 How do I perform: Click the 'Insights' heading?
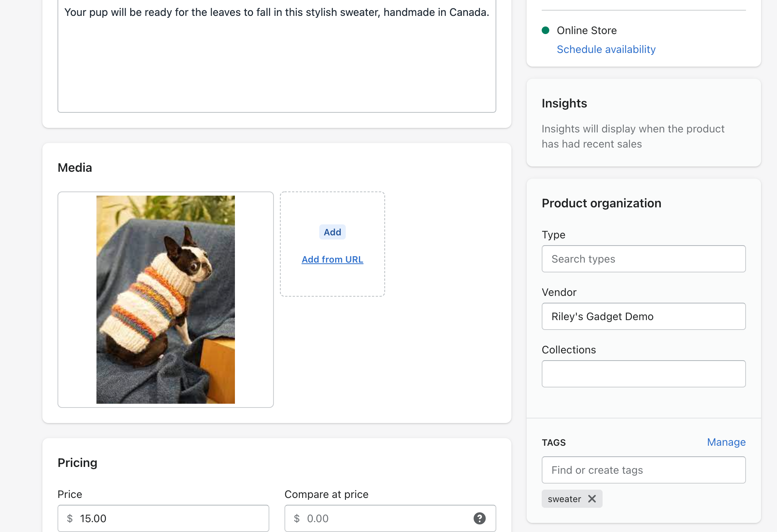pos(564,103)
